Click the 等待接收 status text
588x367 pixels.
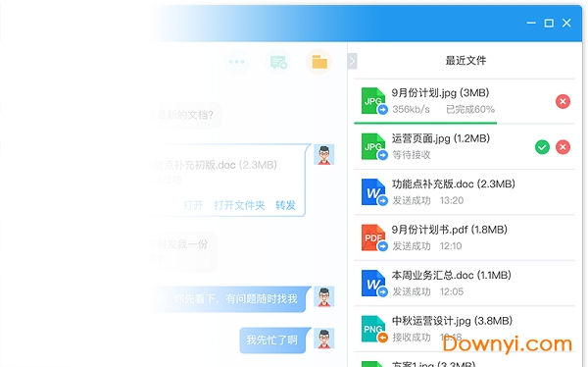tap(412, 155)
